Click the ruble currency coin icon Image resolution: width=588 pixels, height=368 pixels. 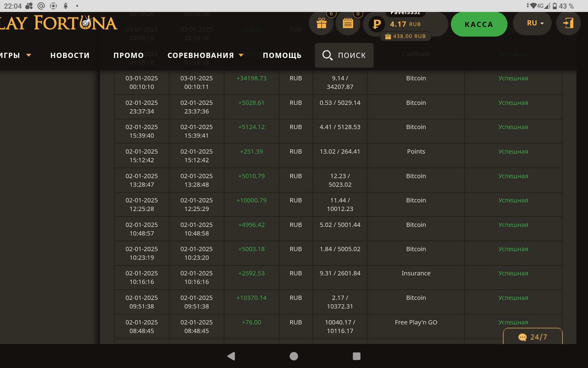(377, 24)
